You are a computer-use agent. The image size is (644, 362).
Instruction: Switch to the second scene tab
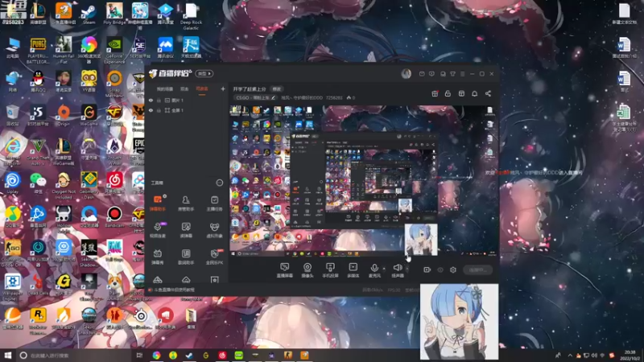pos(184,89)
